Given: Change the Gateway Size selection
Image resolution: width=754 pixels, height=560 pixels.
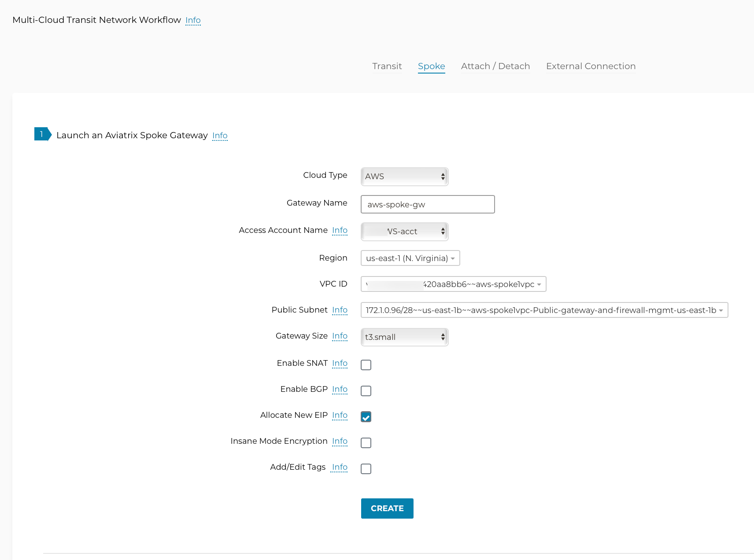Looking at the screenshot, I should (x=404, y=337).
